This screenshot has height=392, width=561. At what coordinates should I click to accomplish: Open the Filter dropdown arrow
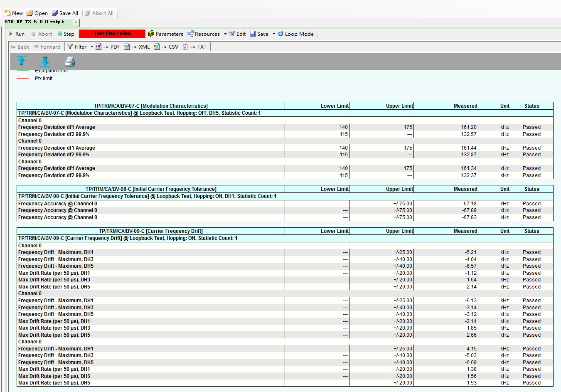coord(92,47)
